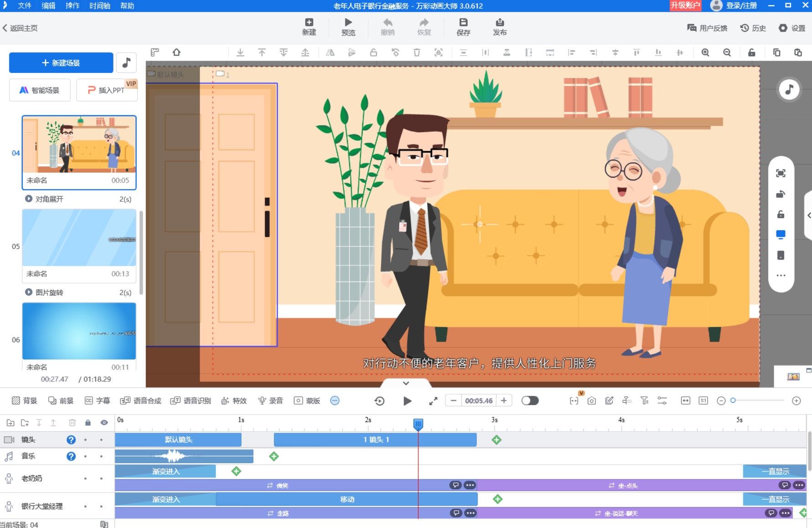Expand collapsed right side panel arrow

(809, 215)
